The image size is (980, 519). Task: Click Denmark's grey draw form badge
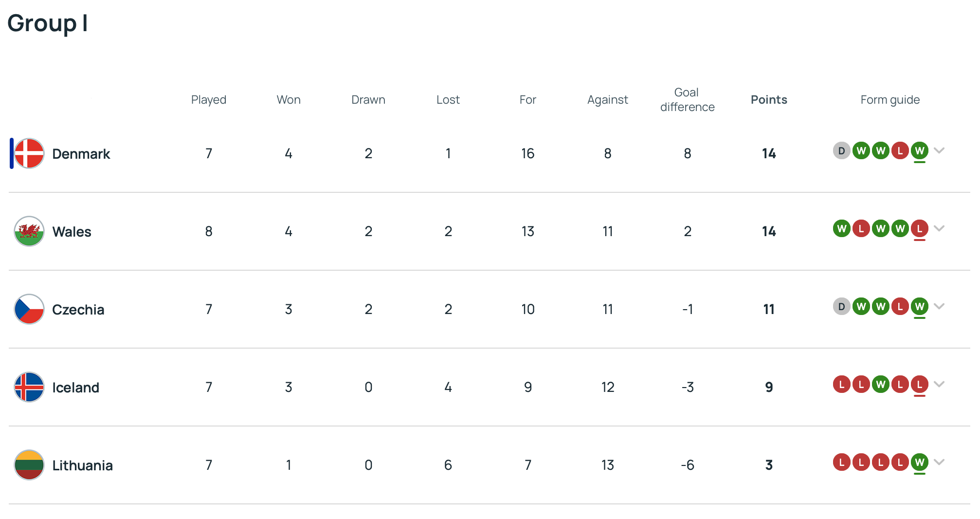coord(841,151)
